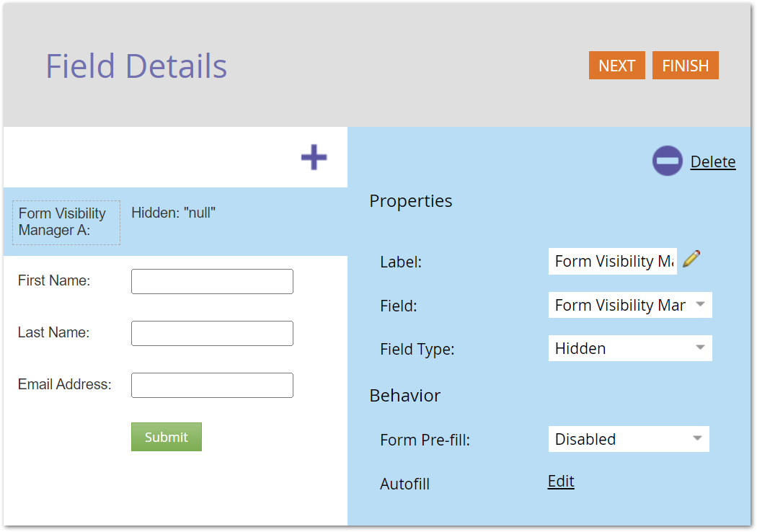Select the Form Visibility Manager A field block

[x=66, y=222]
